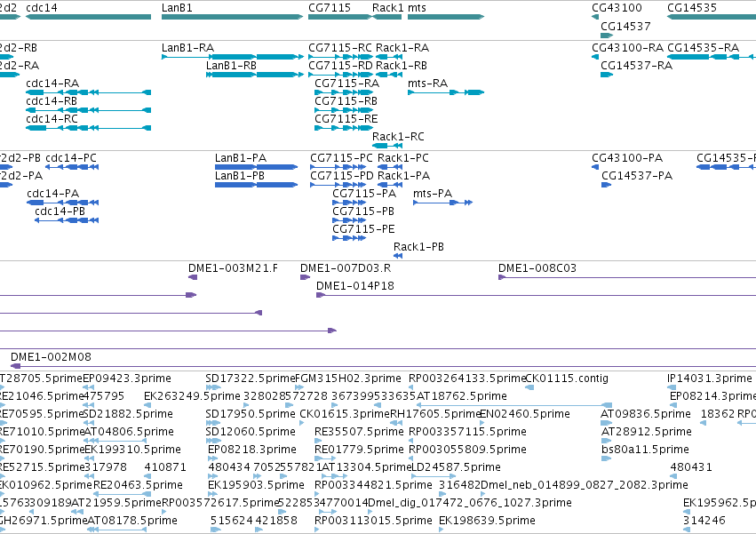This screenshot has width=756, height=534.
Task: Click transcript CG43100-RA
Action: [x=595, y=57]
